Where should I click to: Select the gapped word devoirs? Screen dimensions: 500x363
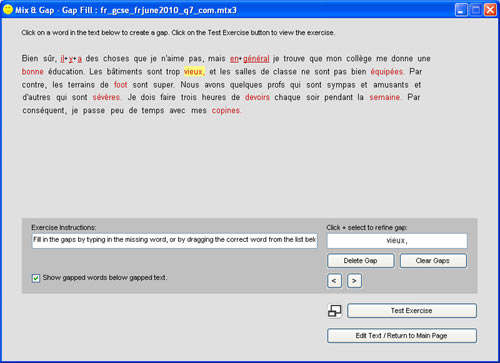257,97
